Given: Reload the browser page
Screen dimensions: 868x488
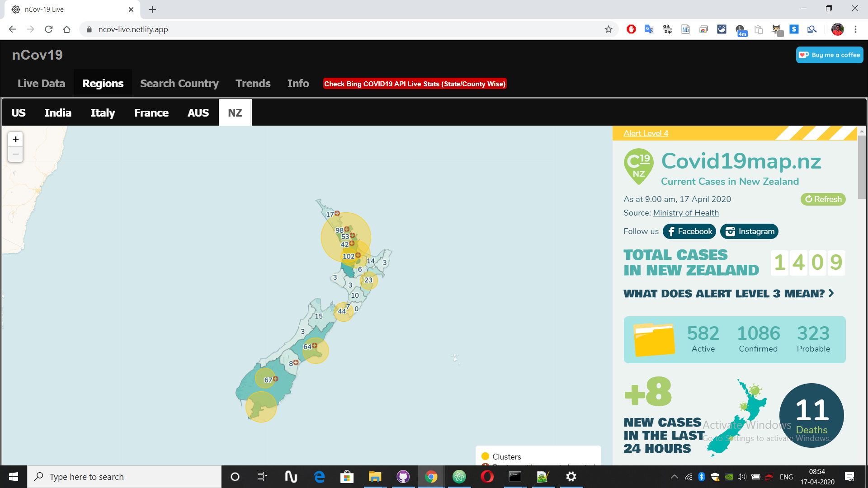Looking at the screenshot, I should pos(49,29).
